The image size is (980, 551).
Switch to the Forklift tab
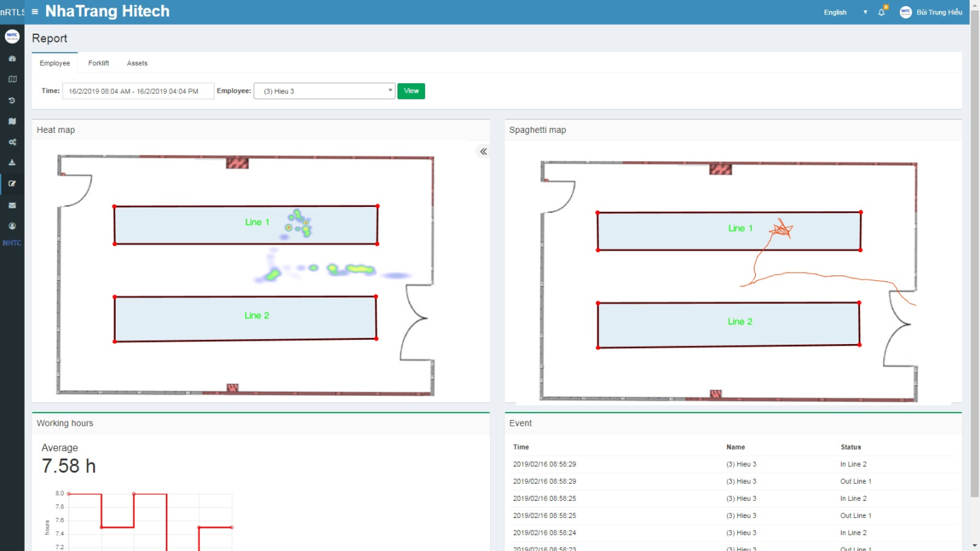pyautogui.click(x=99, y=63)
